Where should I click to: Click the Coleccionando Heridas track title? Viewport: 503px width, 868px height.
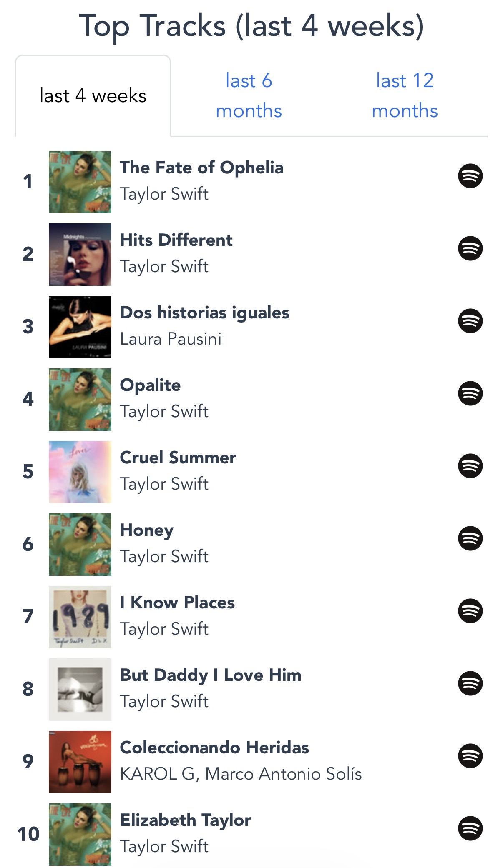point(214,748)
